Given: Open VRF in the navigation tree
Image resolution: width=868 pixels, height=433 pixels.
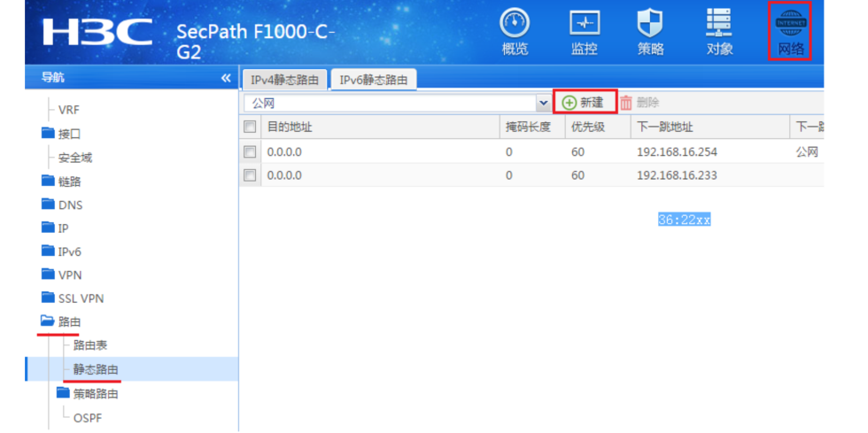Looking at the screenshot, I should point(69,110).
